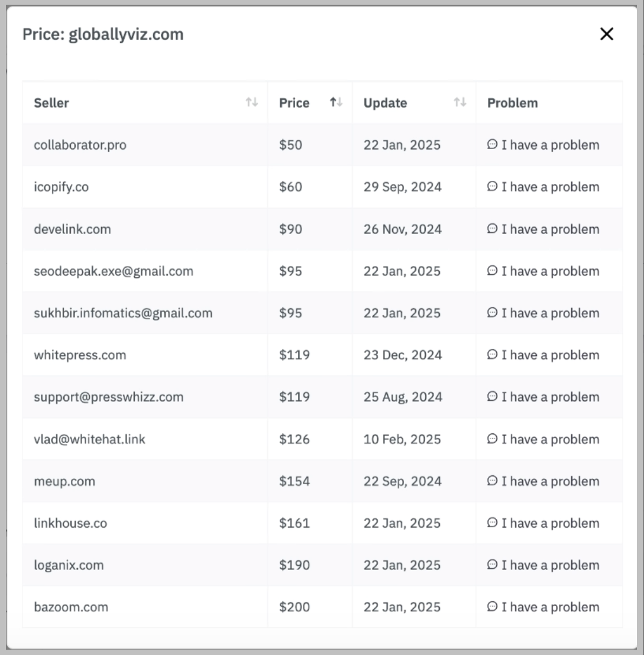Open problem chat icon for collaborator.pro

click(491, 145)
